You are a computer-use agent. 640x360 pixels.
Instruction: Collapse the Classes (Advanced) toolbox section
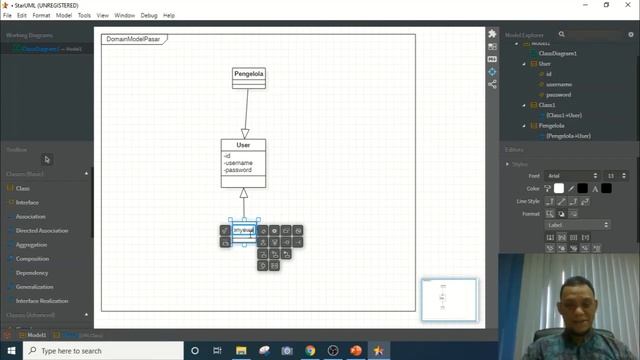point(87,315)
